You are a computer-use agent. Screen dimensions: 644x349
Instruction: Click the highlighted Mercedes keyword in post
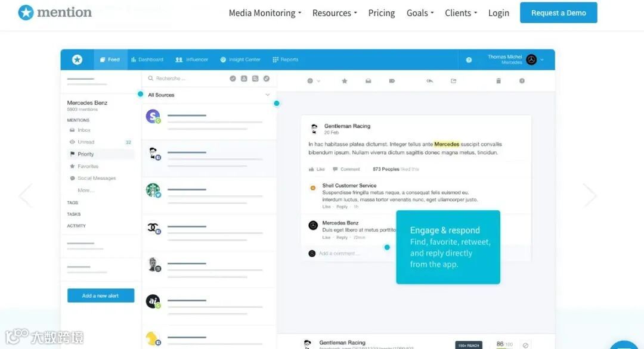(447, 144)
